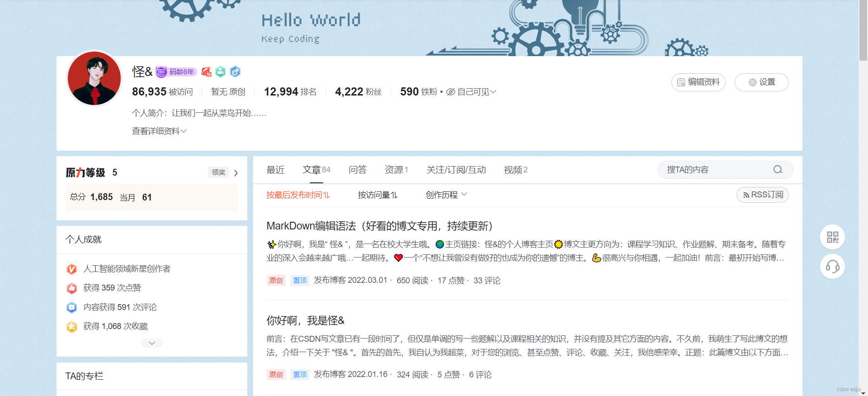Expand 查看详细资料 details
868x396 pixels.
(x=159, y=131)
